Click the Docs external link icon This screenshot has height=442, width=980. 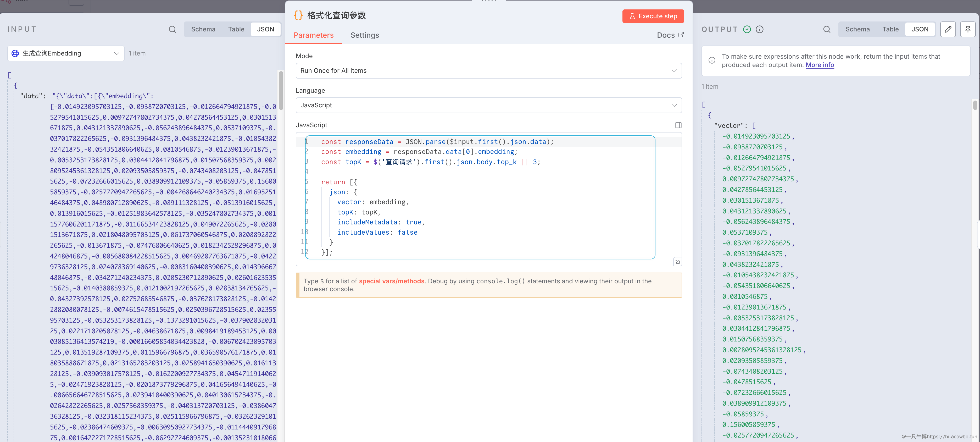(x=681, y=35)
